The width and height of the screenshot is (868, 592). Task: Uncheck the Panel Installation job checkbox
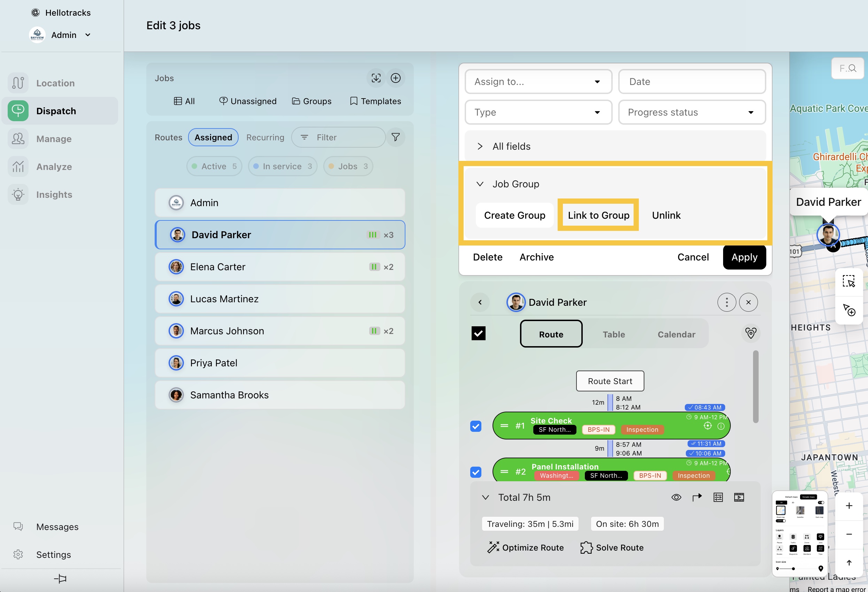pyautogui.click(x=475, y=472)
